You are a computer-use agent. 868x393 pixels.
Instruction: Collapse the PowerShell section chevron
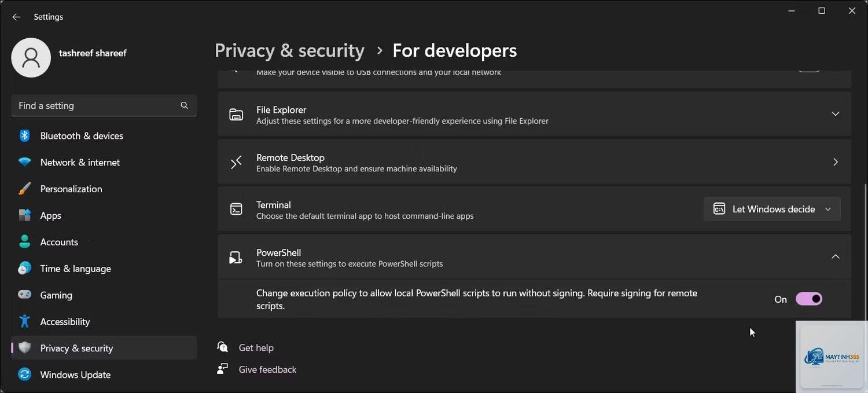tap(836, 256)
